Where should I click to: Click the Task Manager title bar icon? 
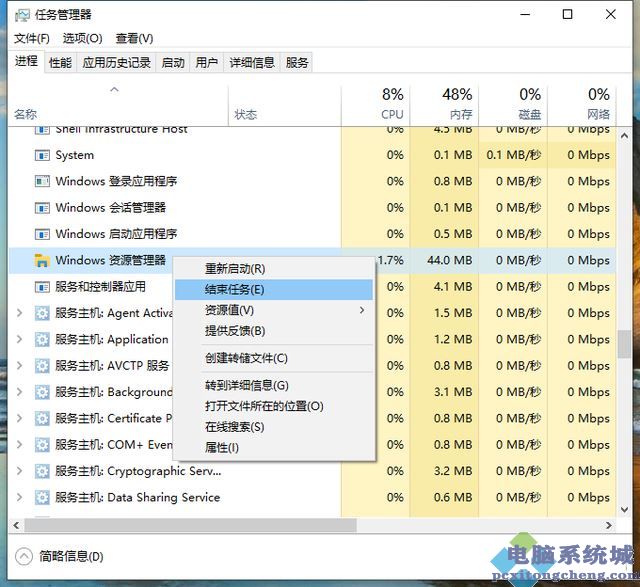22,15
